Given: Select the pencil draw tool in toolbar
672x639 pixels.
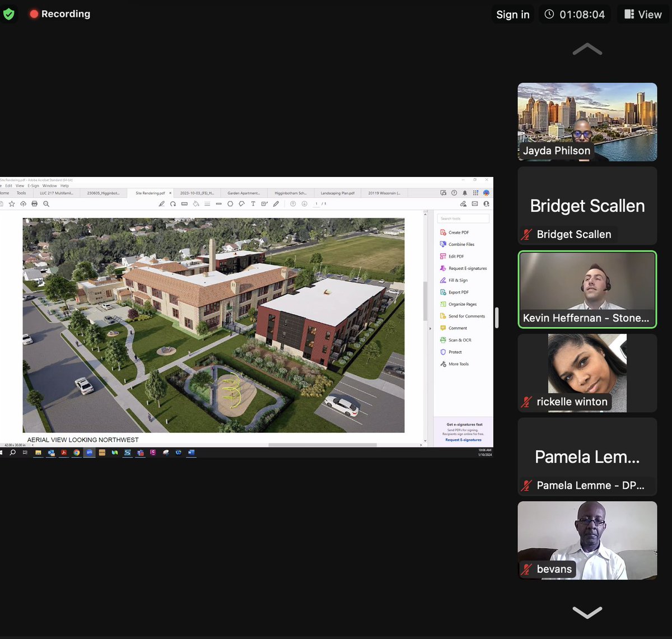Looking at the screenshot, I should (x=276, y=204).
